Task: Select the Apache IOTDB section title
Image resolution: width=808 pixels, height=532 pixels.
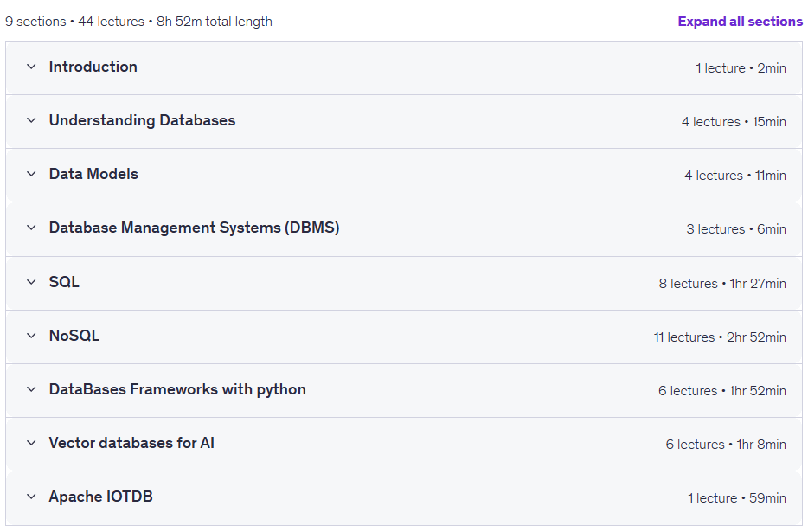Action: coord(101,497)
